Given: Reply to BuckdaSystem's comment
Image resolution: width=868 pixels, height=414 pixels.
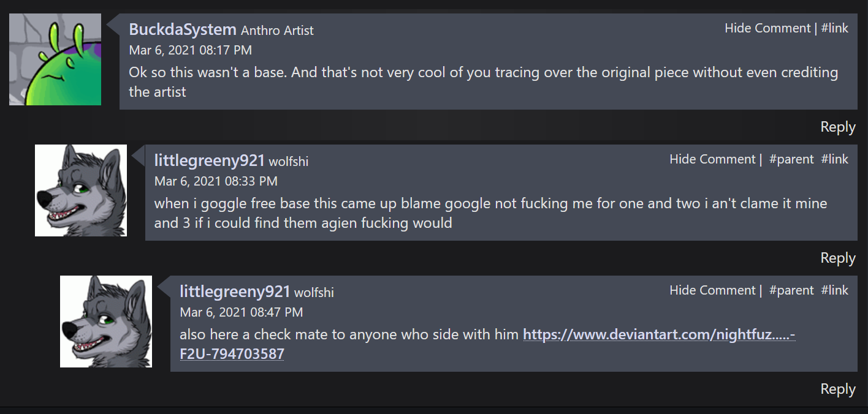Looking at the screenshot, I should 838,127.
